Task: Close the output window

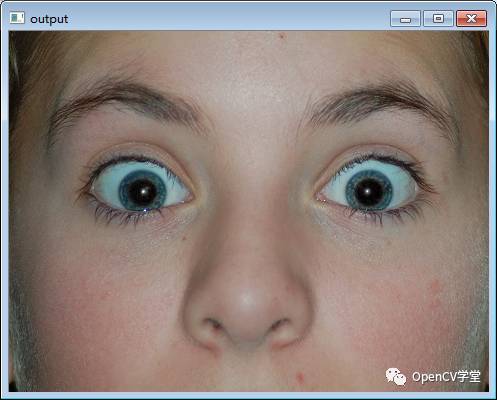Action: [471, 18]
